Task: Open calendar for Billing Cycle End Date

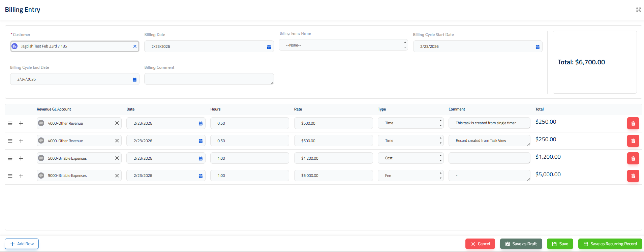Action: point(134,80)
